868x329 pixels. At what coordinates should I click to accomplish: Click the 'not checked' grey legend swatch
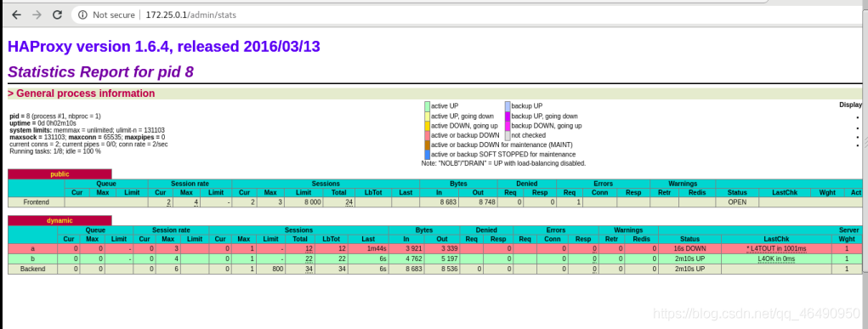coord(508,135)
